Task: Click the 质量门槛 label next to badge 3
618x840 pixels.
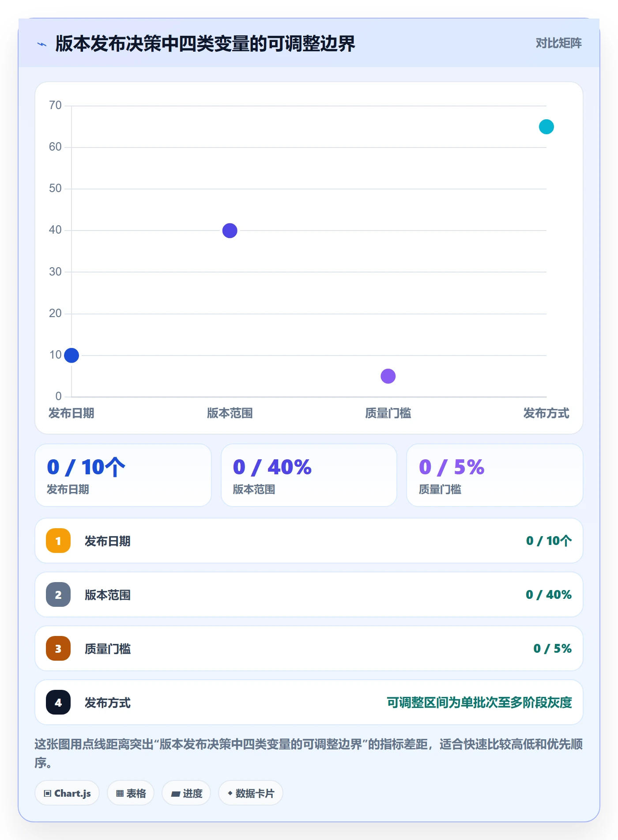Action: click(108, 649)
